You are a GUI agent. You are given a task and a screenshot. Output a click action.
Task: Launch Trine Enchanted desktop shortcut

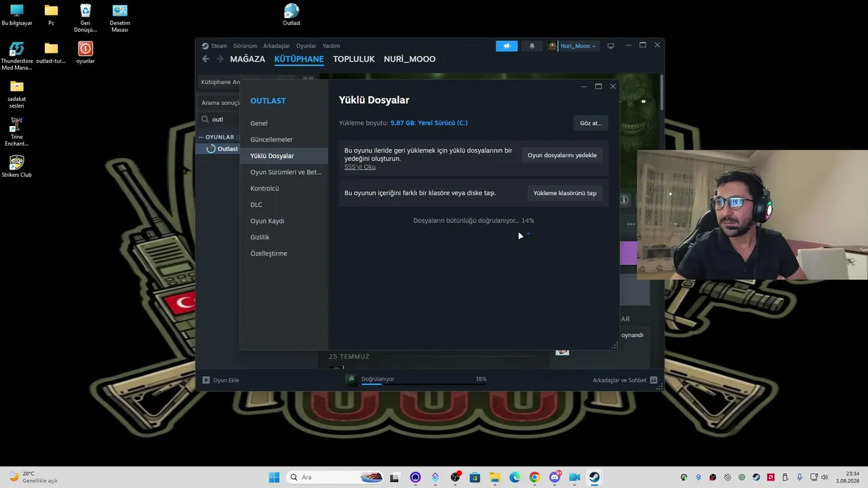pyautogui.click(x=17, y=132)
